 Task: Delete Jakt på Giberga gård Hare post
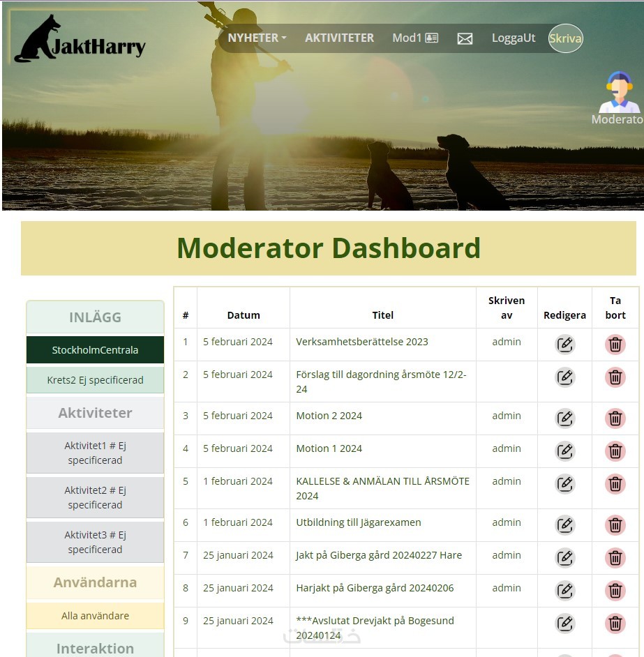point(615,558)
